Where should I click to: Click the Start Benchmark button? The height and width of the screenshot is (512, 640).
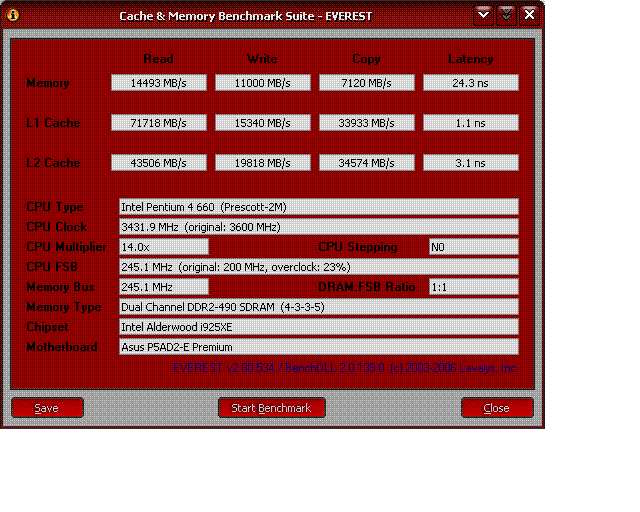[x=272, y=408]
